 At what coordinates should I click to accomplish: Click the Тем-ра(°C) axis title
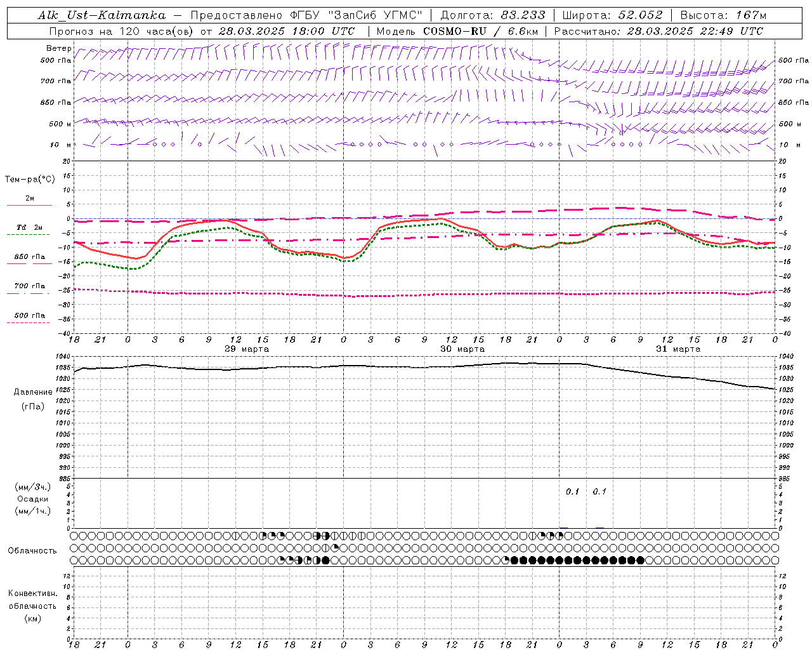pos(30,180)
